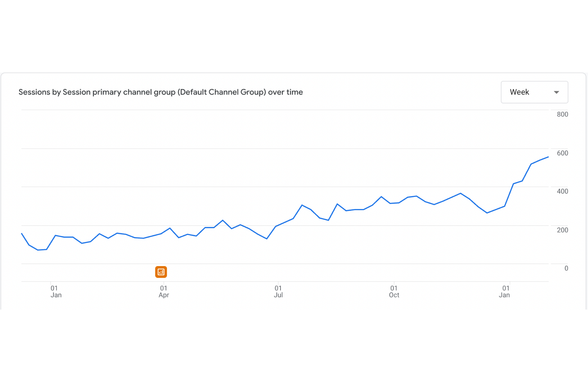Click the line's leftmost starting point

click(x=22, y=233)
